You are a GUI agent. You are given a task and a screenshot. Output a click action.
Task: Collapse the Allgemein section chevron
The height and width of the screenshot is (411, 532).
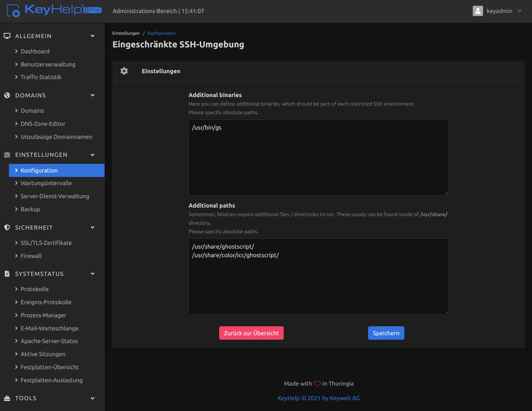coord(93,36)
